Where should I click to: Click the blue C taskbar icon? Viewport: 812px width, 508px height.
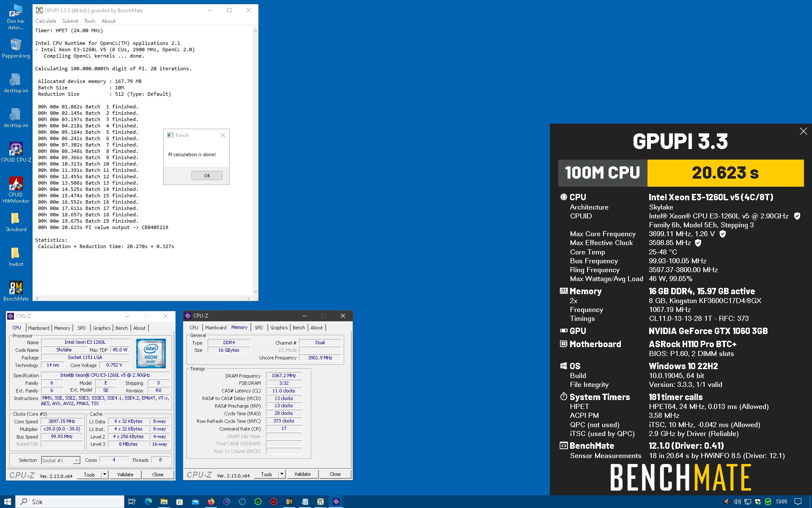242,502
